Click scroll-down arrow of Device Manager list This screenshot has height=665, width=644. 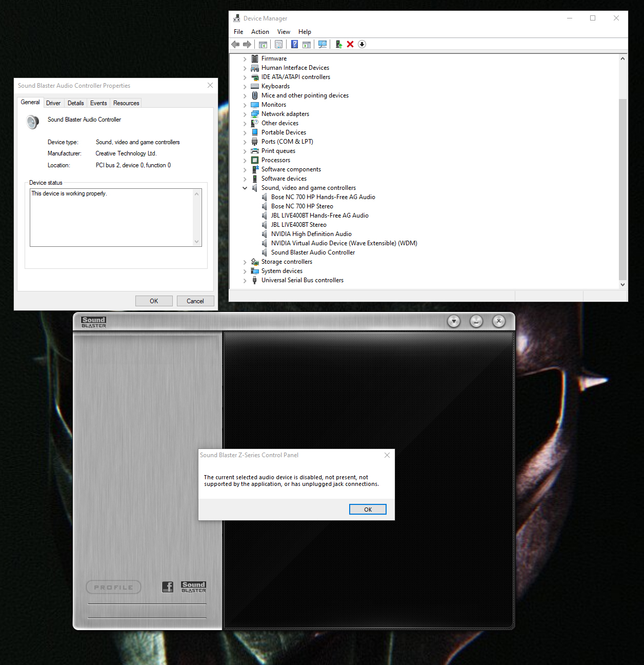tap(622, 284)
